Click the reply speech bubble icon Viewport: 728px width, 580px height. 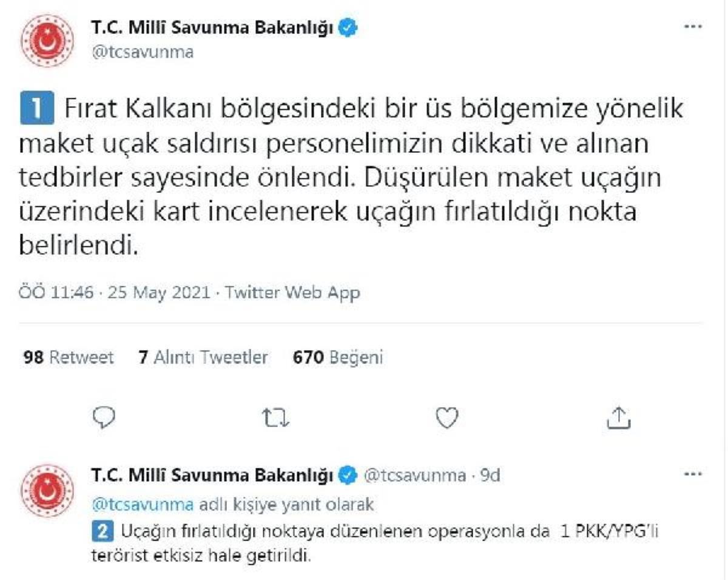coord(104,417)
